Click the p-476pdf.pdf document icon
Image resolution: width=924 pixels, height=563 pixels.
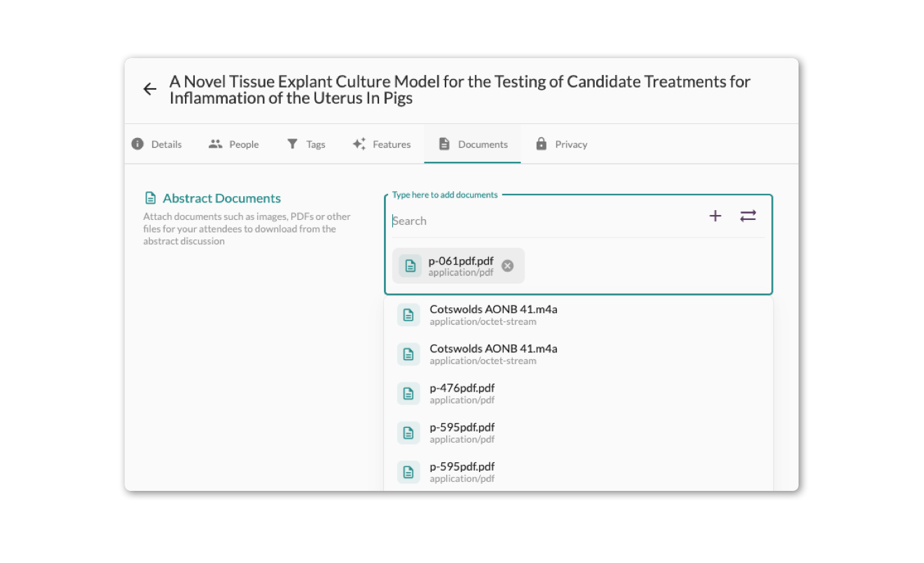[408, 394]
